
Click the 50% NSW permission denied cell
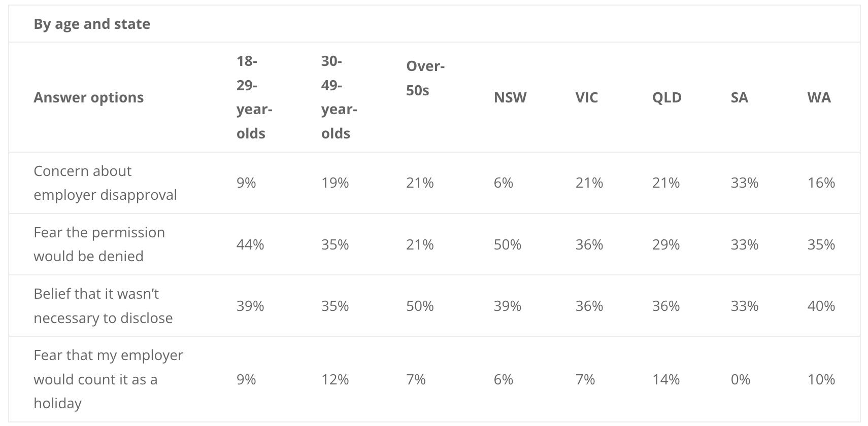pos(508,244)
